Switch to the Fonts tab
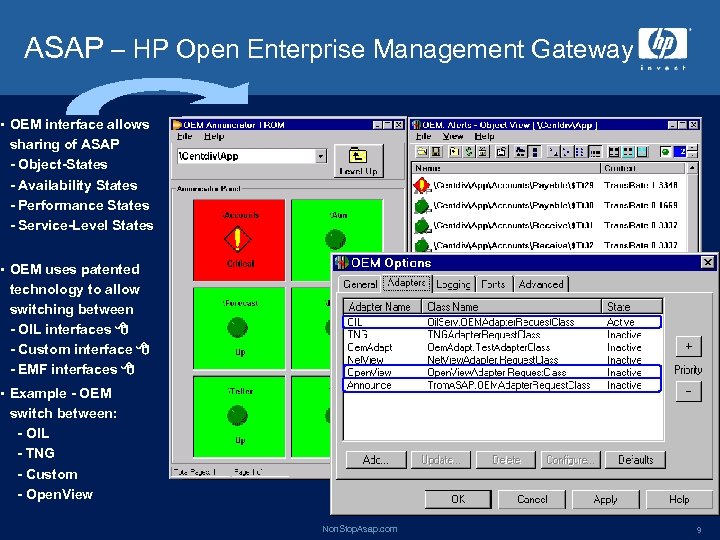 point(493,284)
